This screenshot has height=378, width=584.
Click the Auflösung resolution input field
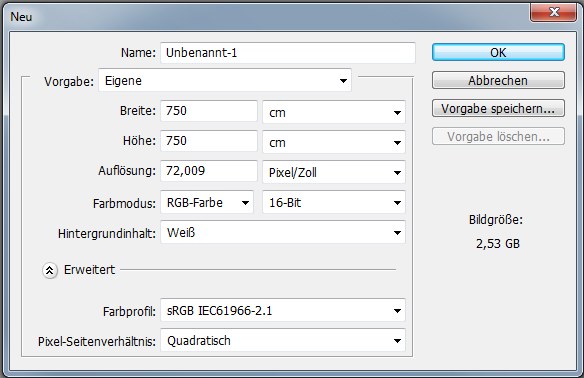tap(209, 171)
